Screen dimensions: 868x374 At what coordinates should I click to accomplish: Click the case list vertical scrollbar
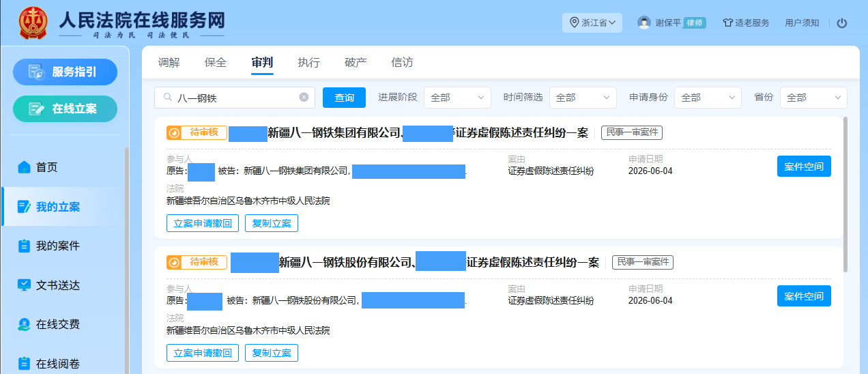point(846,195)
